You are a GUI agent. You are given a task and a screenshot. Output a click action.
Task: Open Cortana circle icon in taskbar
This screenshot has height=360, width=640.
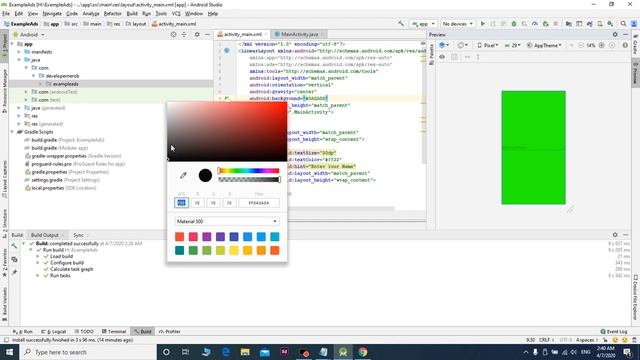166,352
